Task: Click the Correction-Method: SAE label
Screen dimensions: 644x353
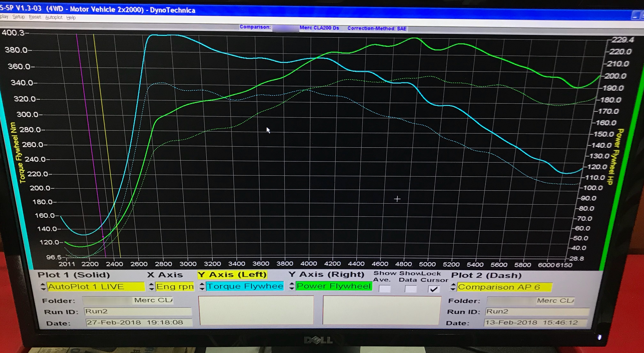Action: pos(377,28)
